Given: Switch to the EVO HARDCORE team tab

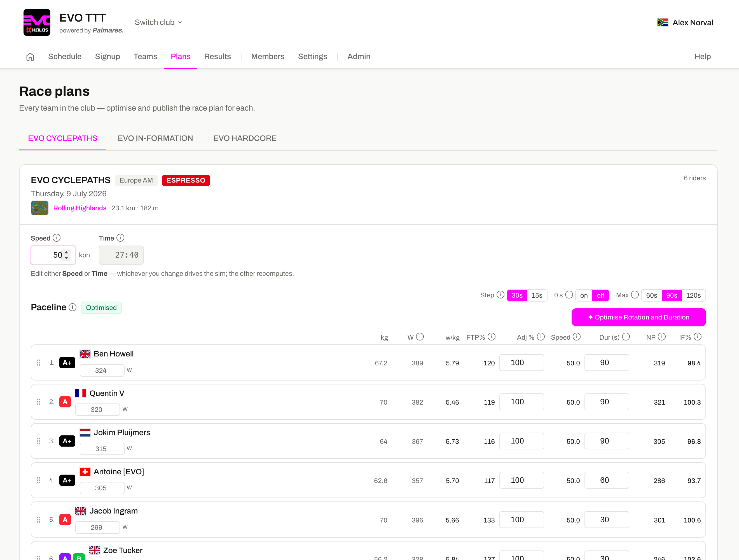Looking at the screenshot, I should point(245,138).
